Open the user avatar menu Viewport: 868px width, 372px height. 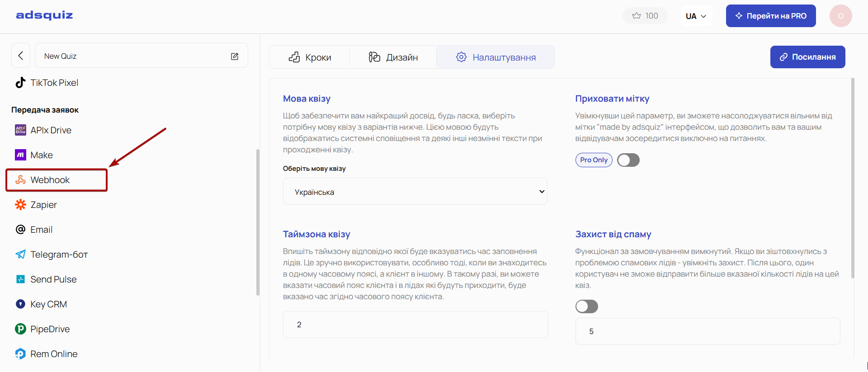point(840,16)
